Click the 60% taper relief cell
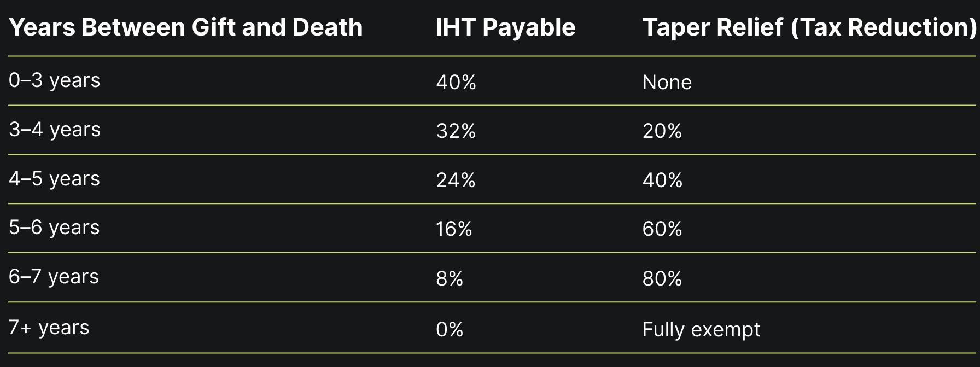Viewport: 980px width, 367px height. [662, 229]
